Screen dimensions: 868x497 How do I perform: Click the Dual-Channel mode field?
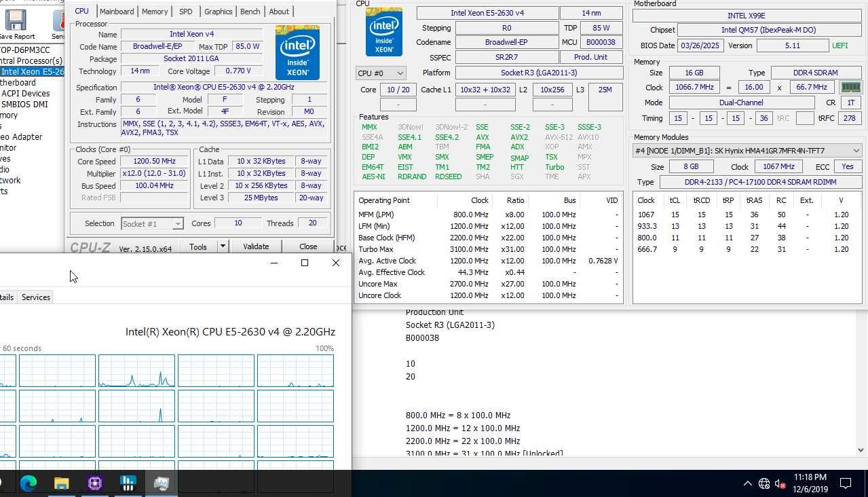click(x=742, y=103)
